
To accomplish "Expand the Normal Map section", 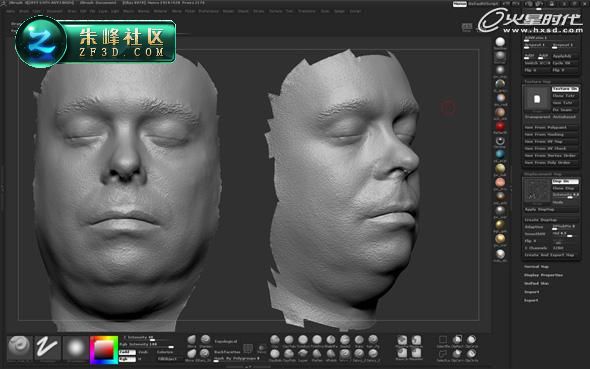I will click(x=537, y=266).
